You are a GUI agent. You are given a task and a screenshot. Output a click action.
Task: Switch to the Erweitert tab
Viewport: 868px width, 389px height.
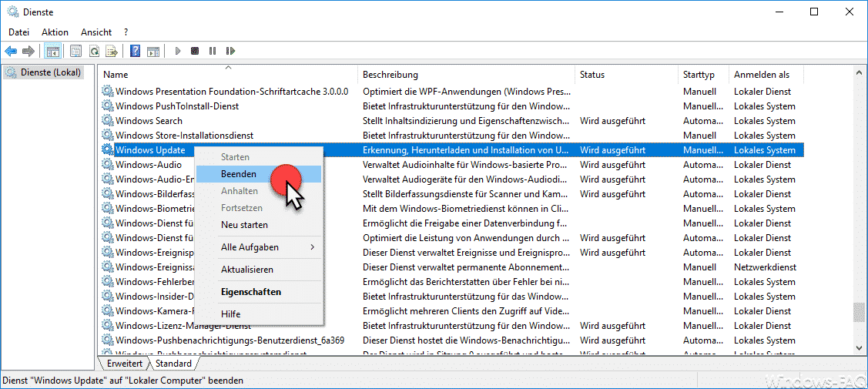[125, 364]
